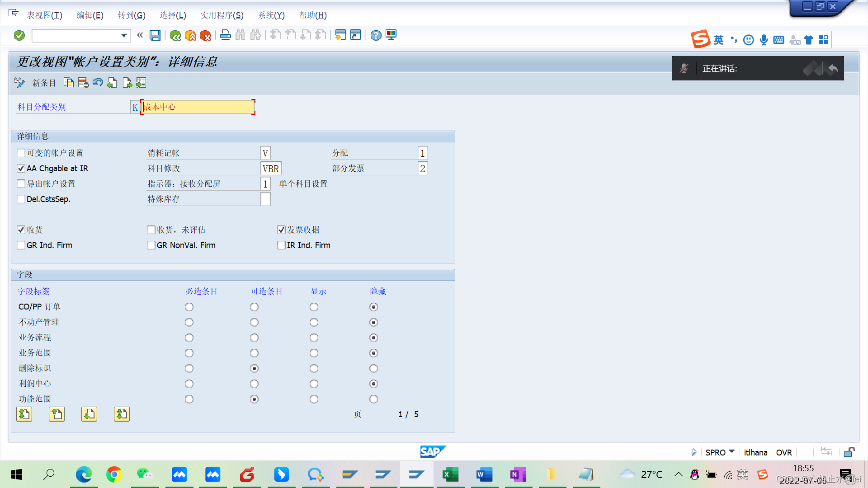Click the Delete entry icon

click(x=83, y=83)
